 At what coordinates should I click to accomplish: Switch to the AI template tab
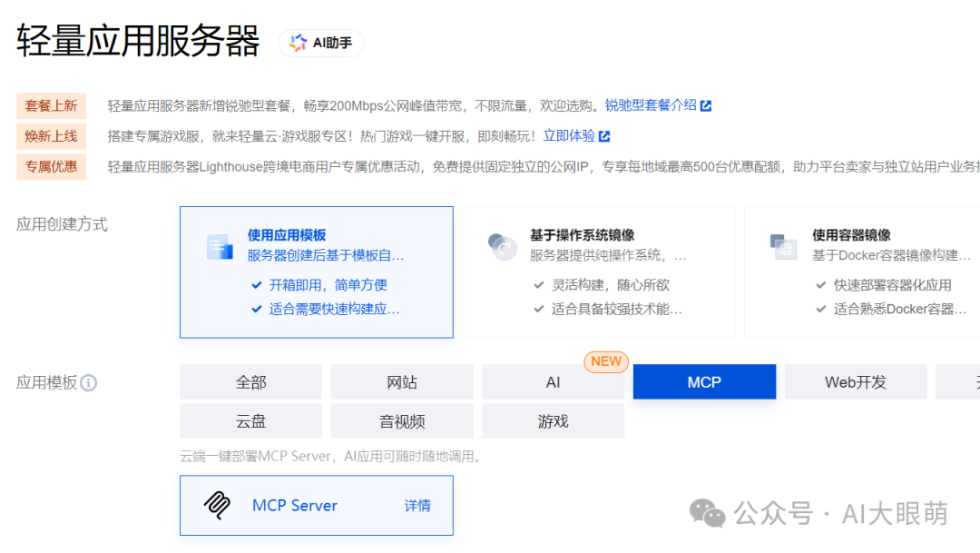554,382
